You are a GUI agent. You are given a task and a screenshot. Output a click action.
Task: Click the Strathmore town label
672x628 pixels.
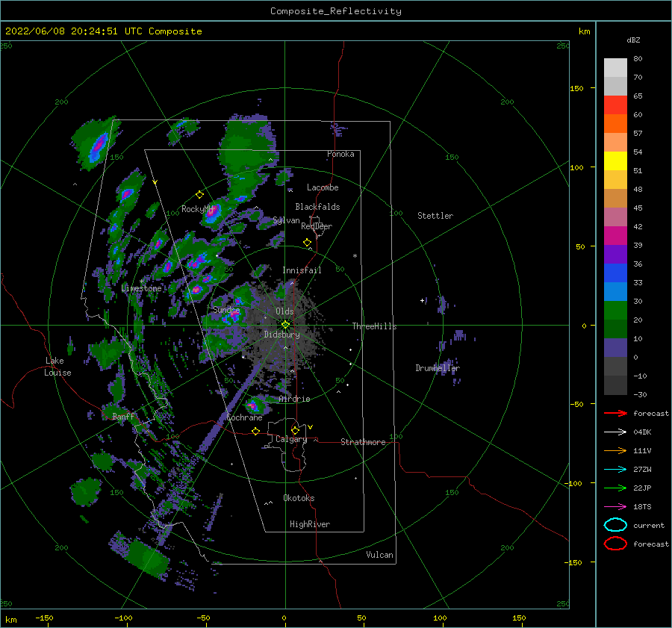coord(363,442)
